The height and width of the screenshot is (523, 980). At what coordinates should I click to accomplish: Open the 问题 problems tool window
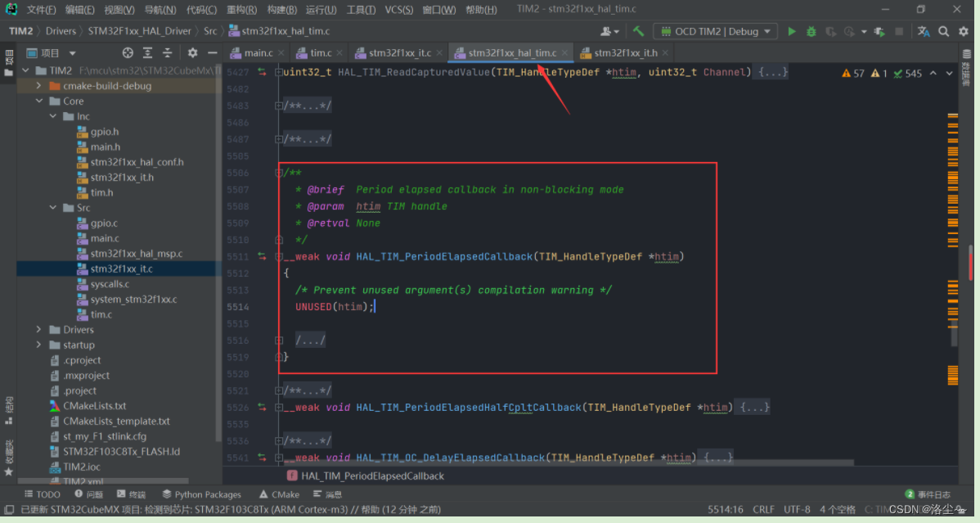88,494
